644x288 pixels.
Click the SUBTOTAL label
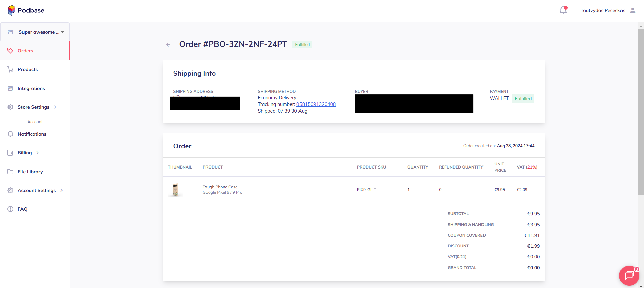click(x=458, y=214)
